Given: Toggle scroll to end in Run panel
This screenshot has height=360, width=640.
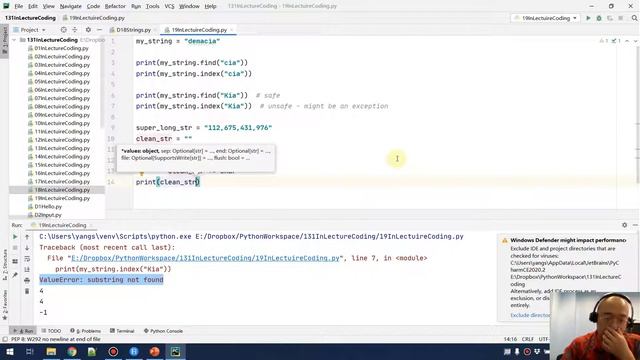Looking at the screenshot, I should tap(27, 269).
